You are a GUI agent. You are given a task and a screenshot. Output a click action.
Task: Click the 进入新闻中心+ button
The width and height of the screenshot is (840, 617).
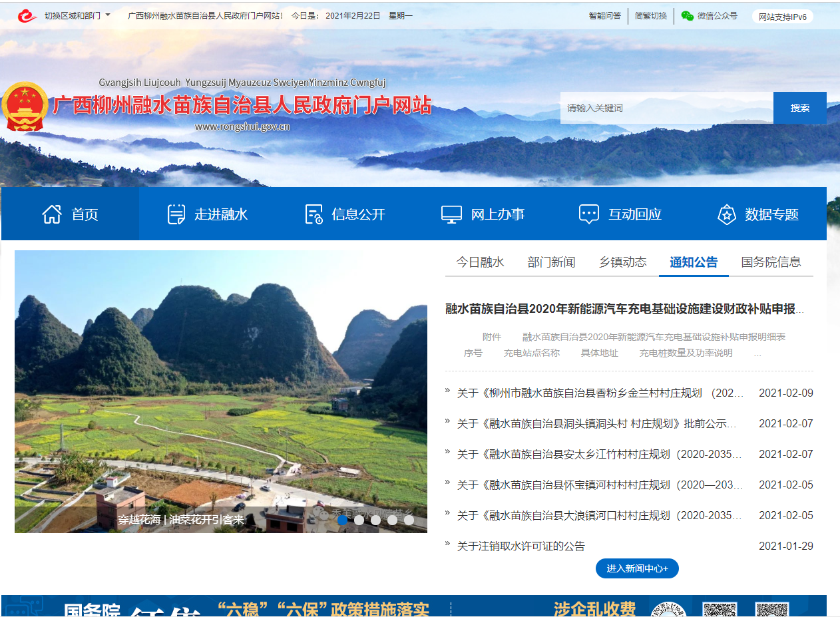(637, 568)
